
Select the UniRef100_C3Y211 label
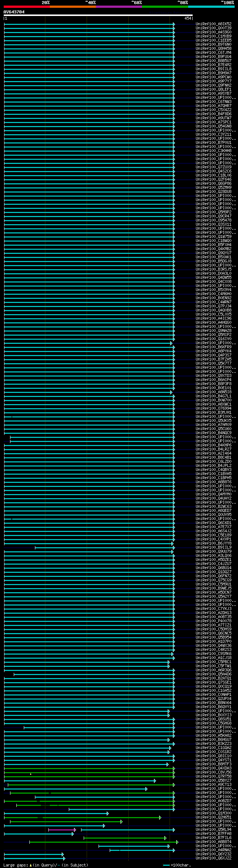[213, 135]
